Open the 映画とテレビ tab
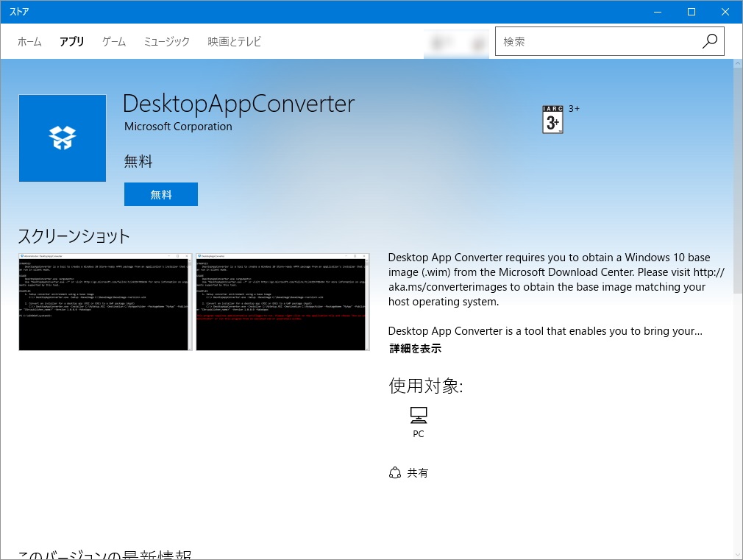This screenshot has height=560, width=743. click(x=234, y=42)
